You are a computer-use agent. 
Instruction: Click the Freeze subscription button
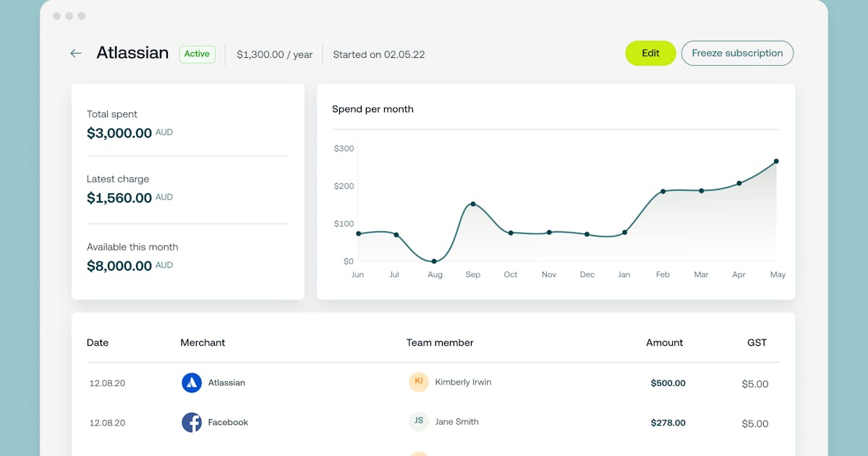tap(737, 53)
